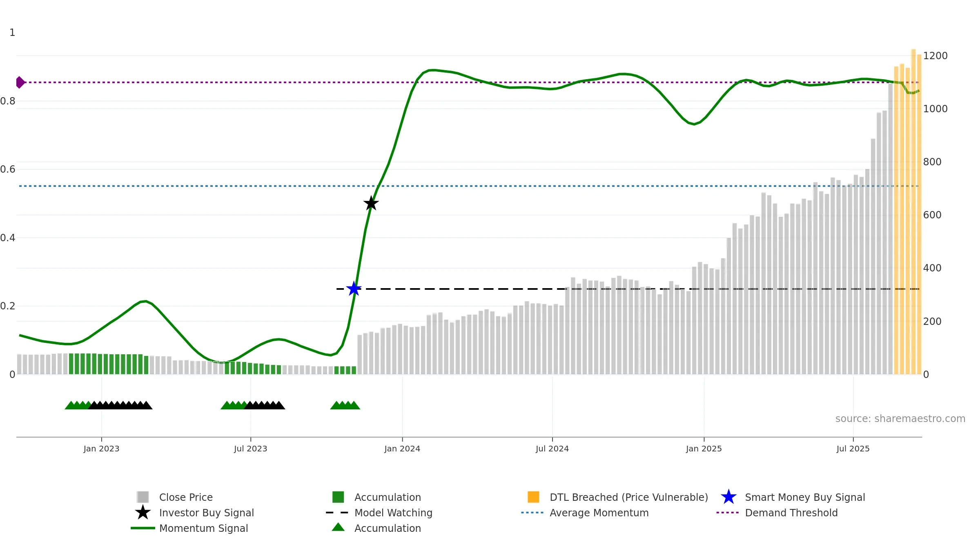
Task: Click Jan 2023 x-axis label
Action: [101, 449]
